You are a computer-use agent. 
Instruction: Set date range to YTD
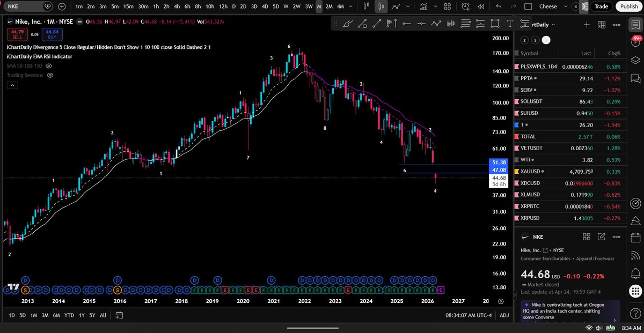pyautogui.click(x=69, y=315)
